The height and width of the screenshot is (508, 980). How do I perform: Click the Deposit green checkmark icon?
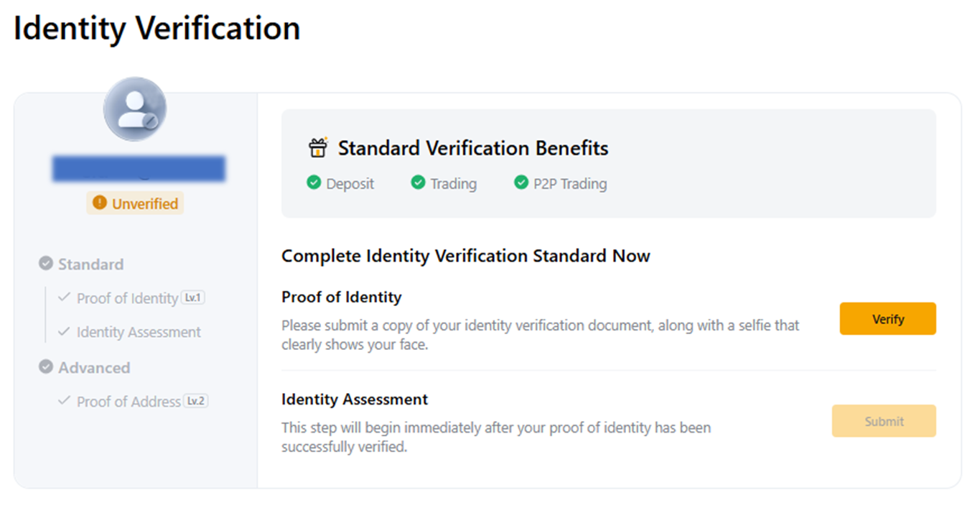pos(314,183)
